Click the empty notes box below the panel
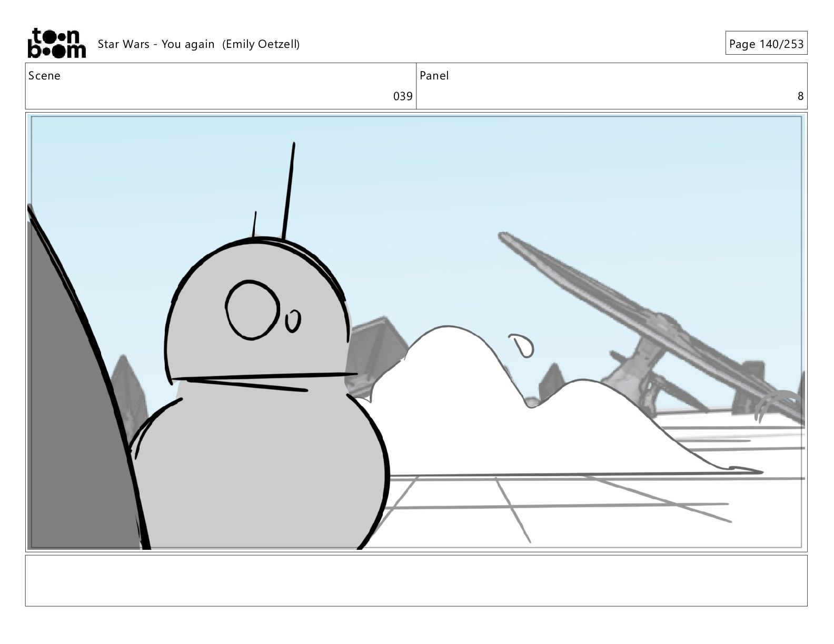This screenshot has width=834, height=644. [416, 580]
